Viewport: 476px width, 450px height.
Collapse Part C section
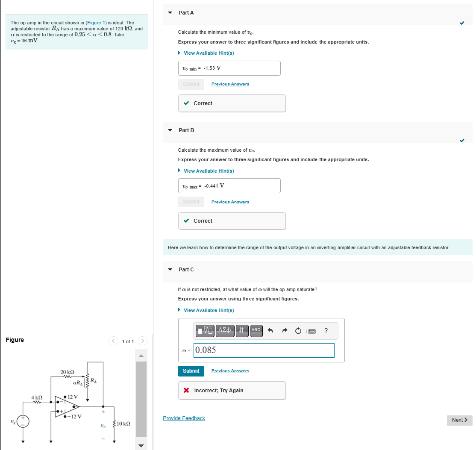click(x=170, y=270)
